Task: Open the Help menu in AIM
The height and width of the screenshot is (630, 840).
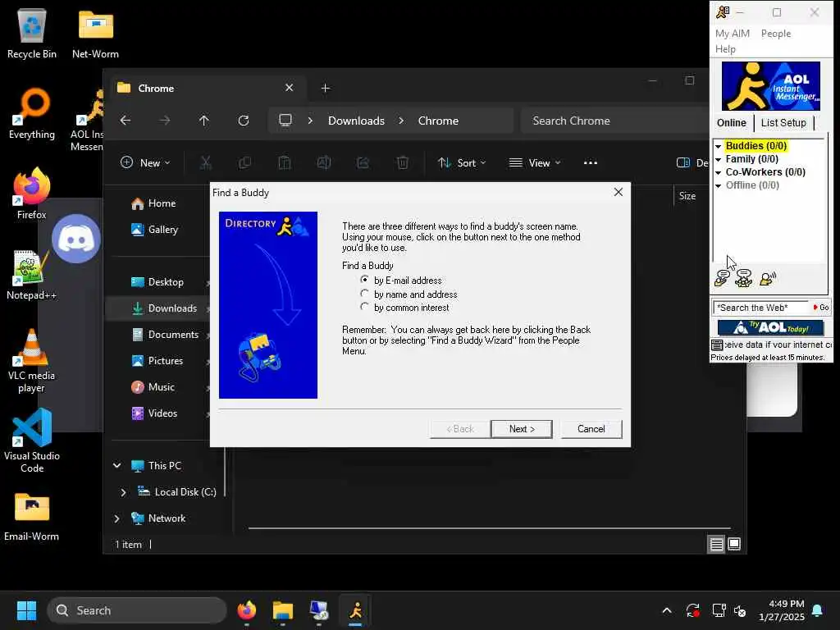Action: pyautogui.click(x=725, y=48)
